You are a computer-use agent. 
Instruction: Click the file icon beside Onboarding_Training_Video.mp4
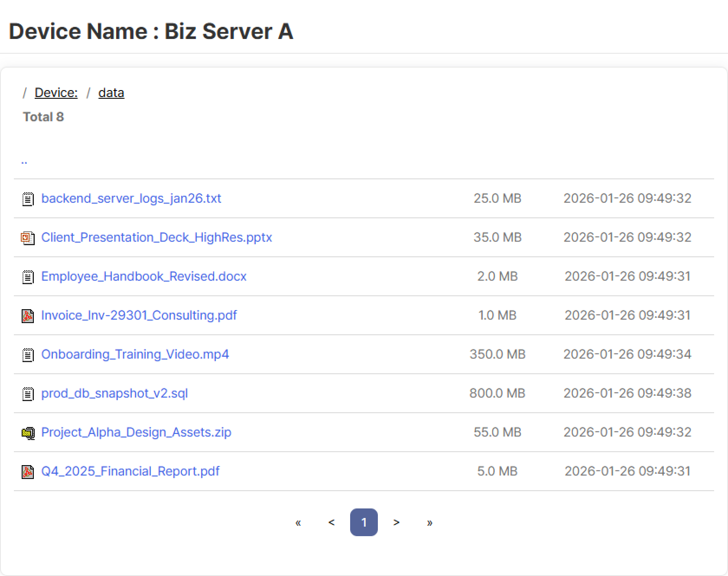point(28,355)
